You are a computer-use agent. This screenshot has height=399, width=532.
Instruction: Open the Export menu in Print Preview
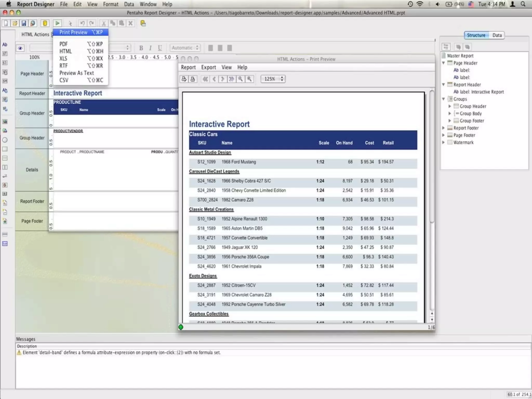tap(208, 67)
